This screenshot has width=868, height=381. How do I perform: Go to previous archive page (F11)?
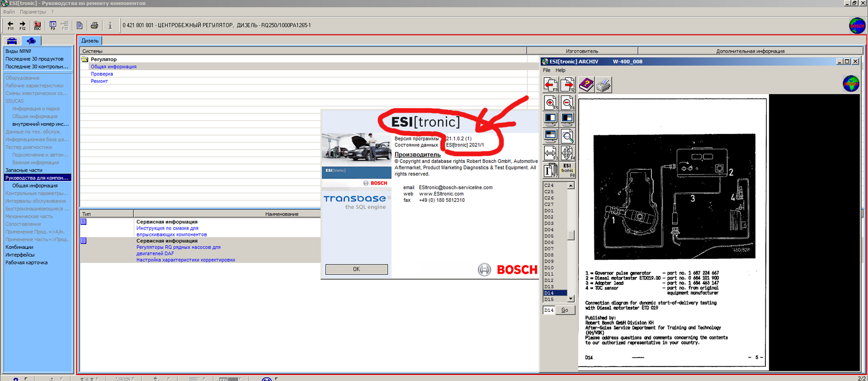point(550,85)
